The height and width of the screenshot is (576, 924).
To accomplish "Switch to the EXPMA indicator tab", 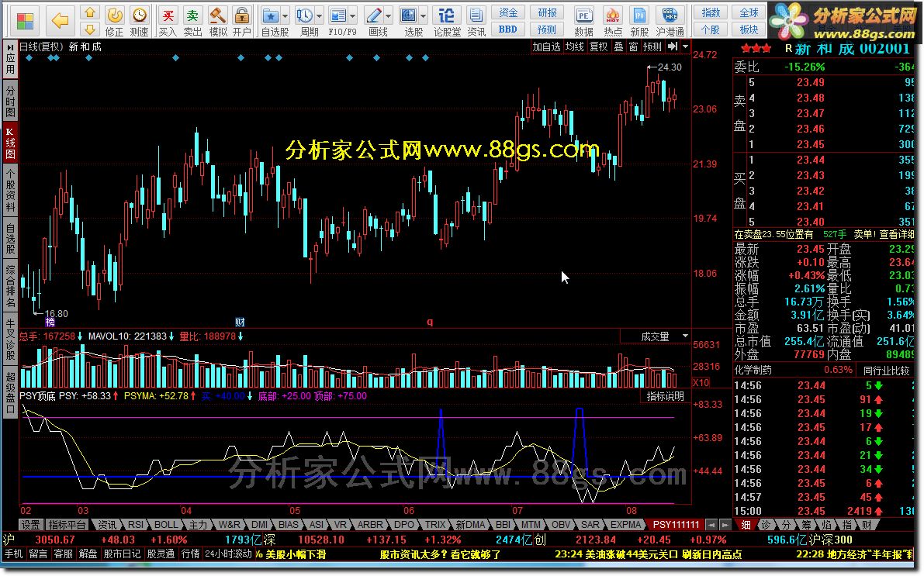I will (625, 524).
